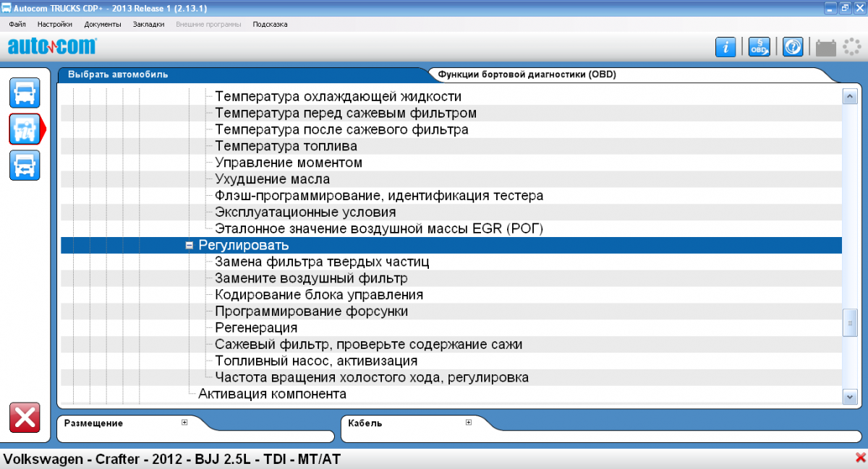Select the Регулировать row
The width and height of the screenshot is (868, 469).
[x=451, y=246]
